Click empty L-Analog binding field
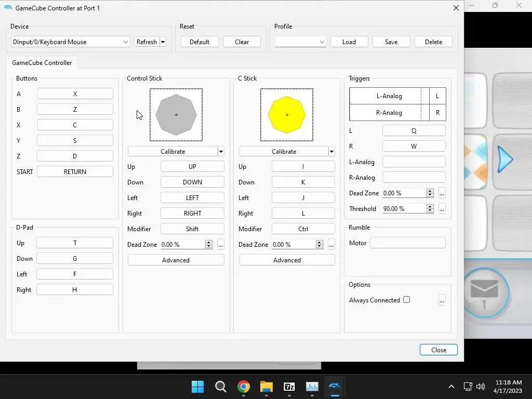The image size is (532, 399). pyautogui.click(x=414, y=162)
